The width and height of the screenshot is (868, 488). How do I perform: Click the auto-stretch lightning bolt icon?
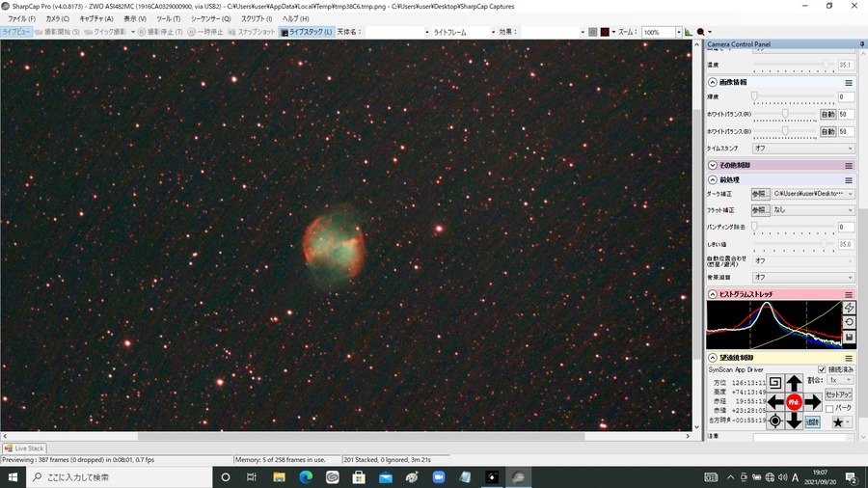tap(849, 308)
